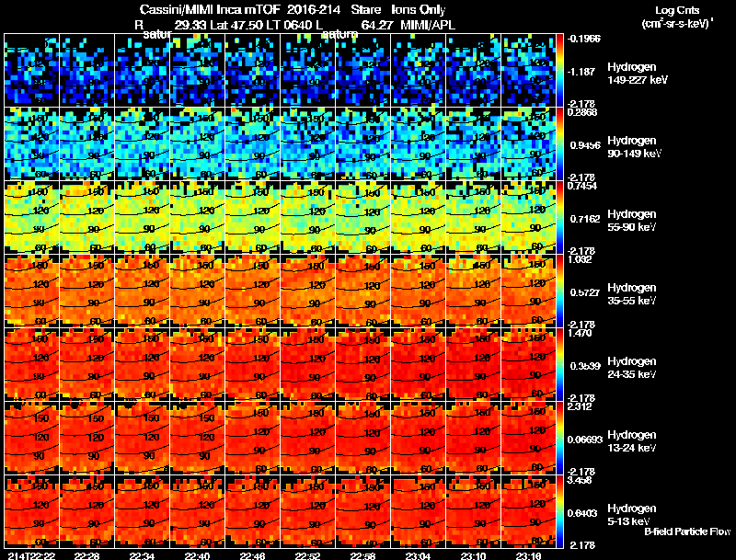Click the 'Cassini/MIMI Inca mTOF' title text
The height and width of the screenshot is (560, 736).
pyautogui.click(x=210, y=10)
